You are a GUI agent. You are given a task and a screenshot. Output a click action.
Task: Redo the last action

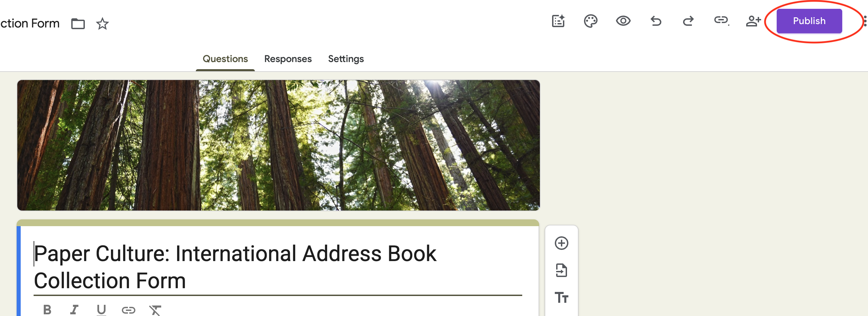tap(688, 21)
